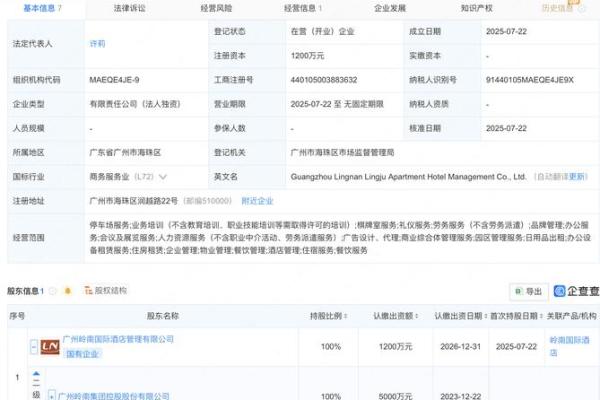This screenshot has width=600, height=400.
Task: Open legal representative 许莉's profile link
Action: pos(97,44)
